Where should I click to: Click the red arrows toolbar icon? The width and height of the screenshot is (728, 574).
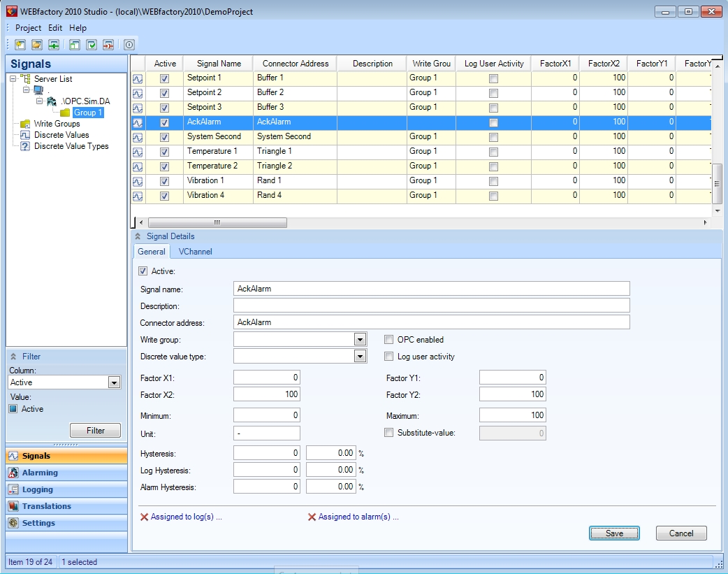pos(108,45)
